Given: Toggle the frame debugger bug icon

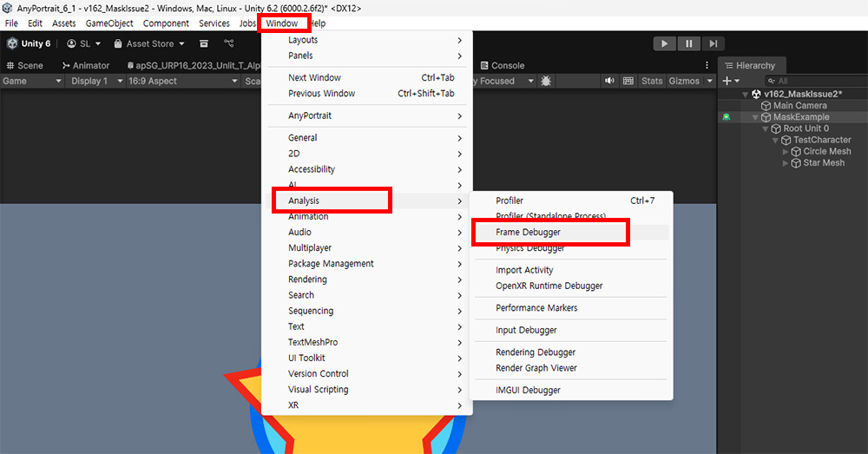Looking at the screenshot, I should pyautogui.click(x=545, y=81).
